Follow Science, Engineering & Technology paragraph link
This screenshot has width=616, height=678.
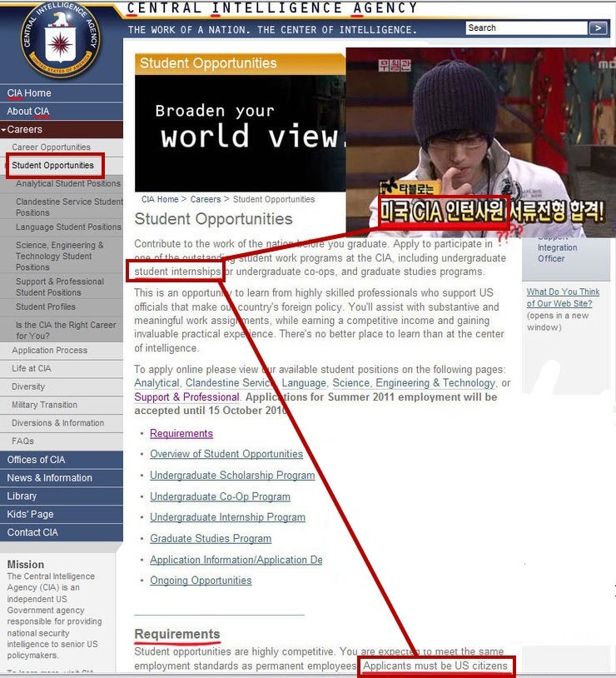pos(414,383)
